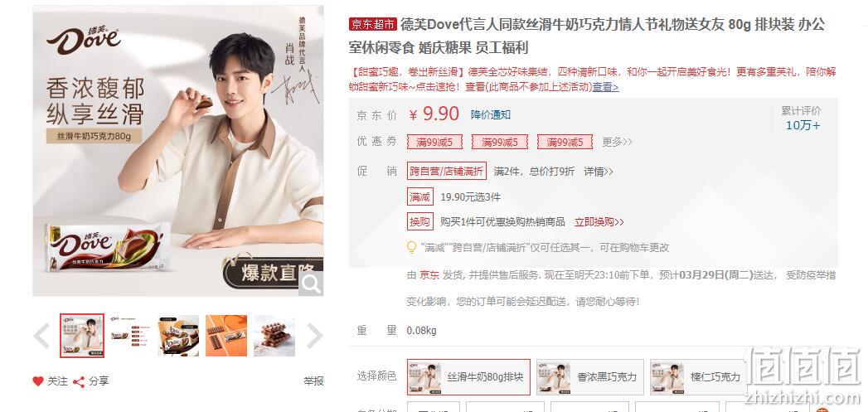868x412 pixels.
Task: Expand more coupons via 更多>>
Action: [618, 143]
